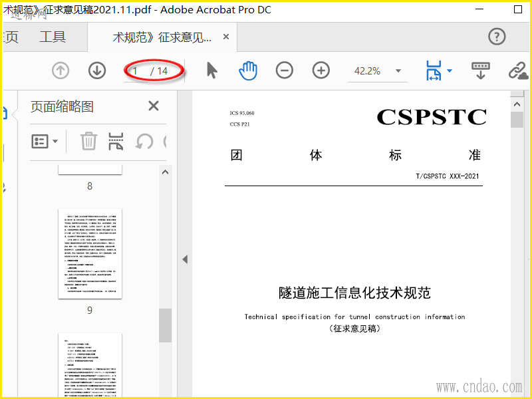
Task: Choose the arrow selection tool
Action: 212,70
